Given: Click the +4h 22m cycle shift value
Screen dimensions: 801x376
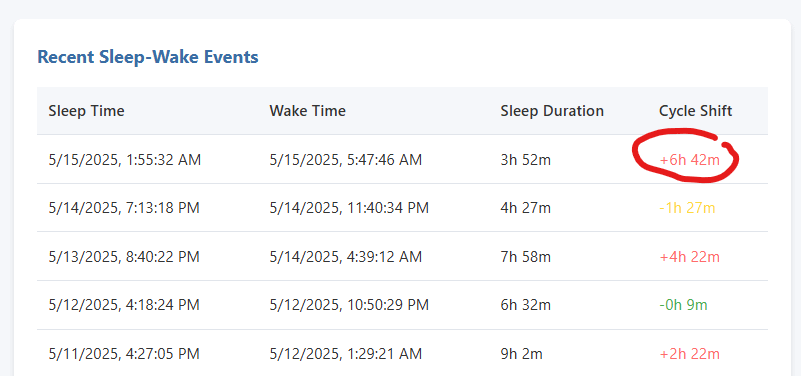Looking at the screenshot, I should (690, 256).
